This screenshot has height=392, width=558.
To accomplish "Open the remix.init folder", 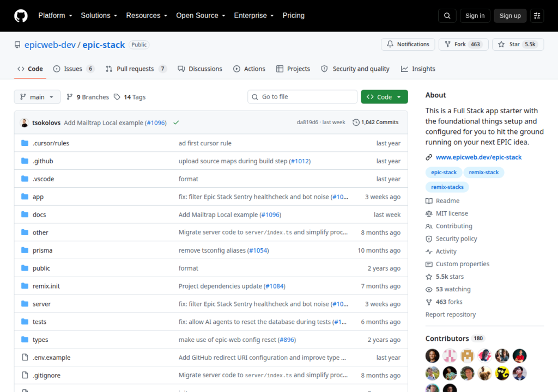I will 46,286.
